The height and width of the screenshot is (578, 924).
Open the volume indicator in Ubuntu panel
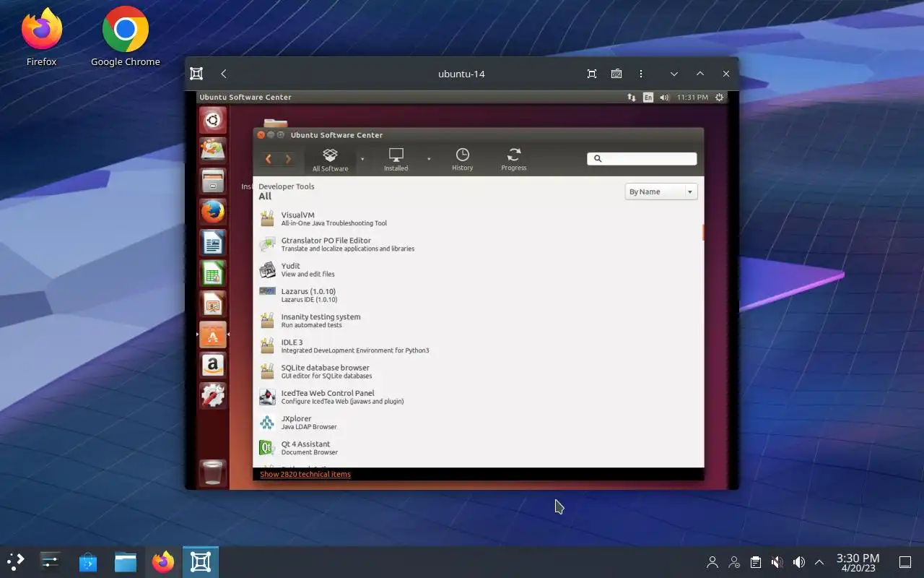click(664, 97)
